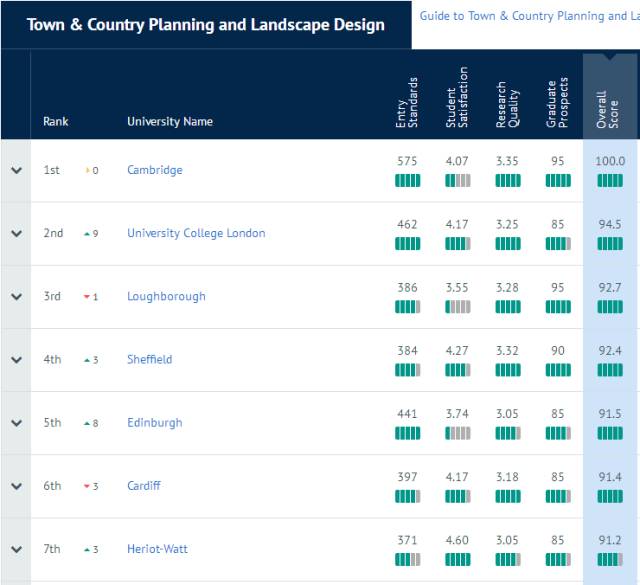Sort by Graduate Prospects column header
This screenshot has height=585, width=640.
pos(558,103)
